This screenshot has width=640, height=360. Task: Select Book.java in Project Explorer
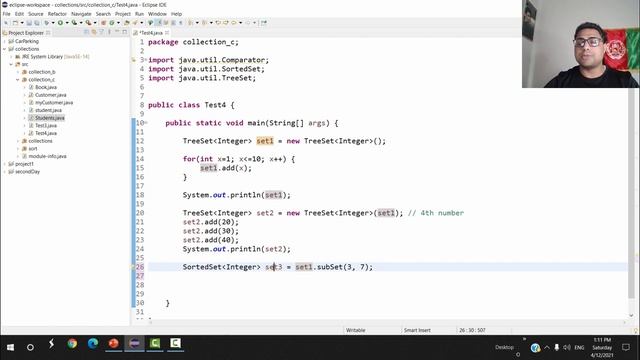click(46, 87)
